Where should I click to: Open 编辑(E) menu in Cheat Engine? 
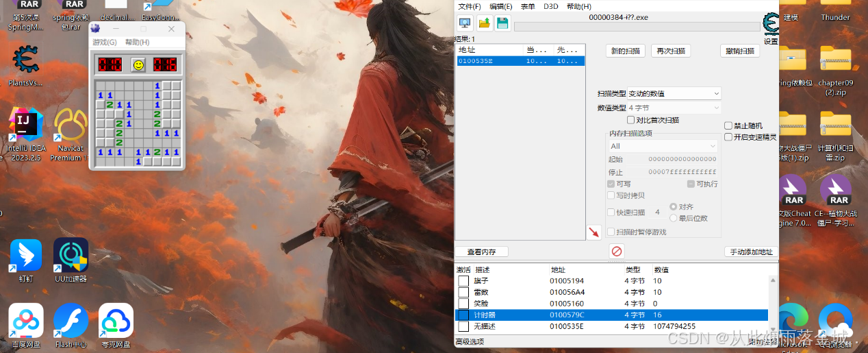(x=500, y=6)
